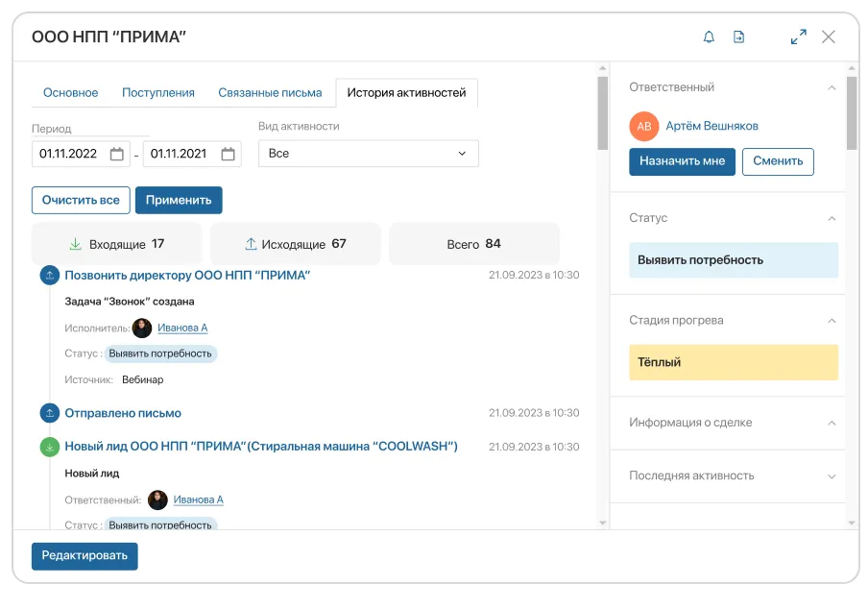Click the green new lead icon near Новый лид
The width and height of the screenshot is (868, 609).
click(49, 446)
